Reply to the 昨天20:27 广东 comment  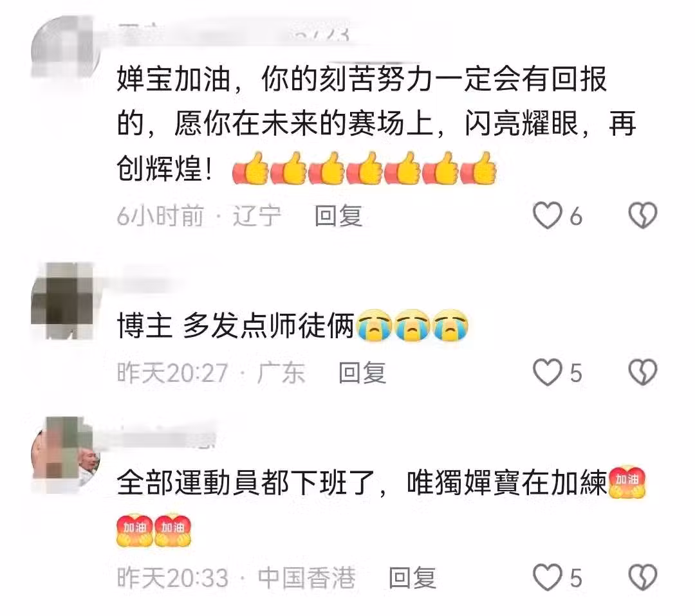tap(362, 373)
